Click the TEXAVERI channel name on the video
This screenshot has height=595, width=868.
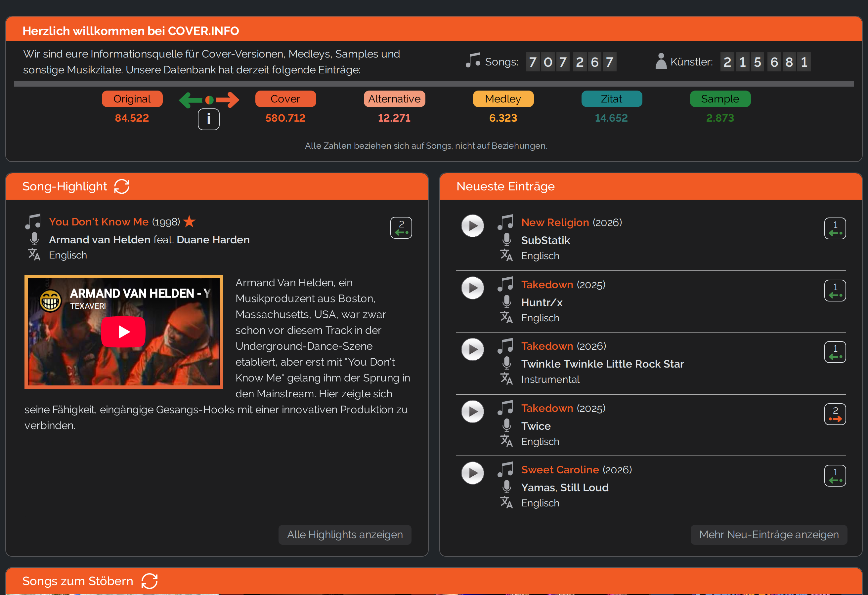88,306
